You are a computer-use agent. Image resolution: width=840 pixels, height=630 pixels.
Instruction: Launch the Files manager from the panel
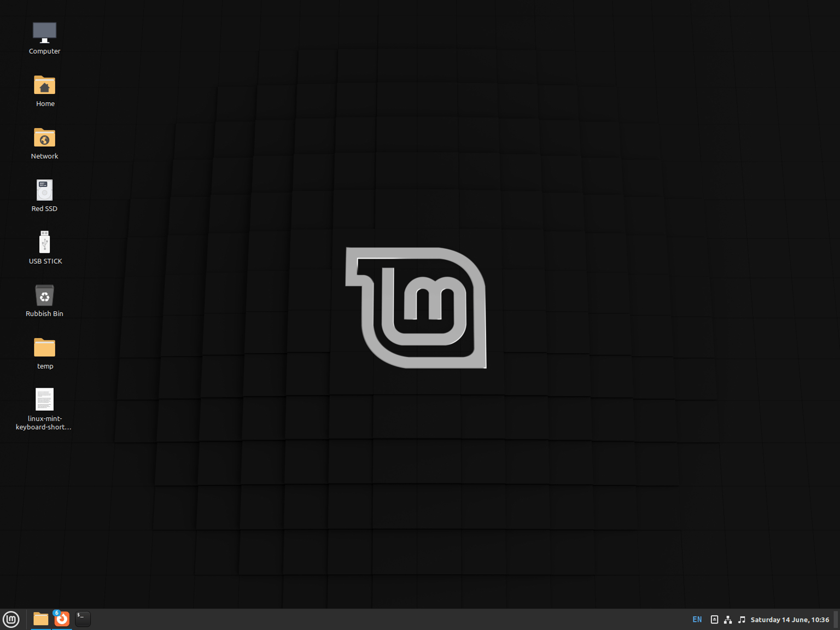point(41,619)
